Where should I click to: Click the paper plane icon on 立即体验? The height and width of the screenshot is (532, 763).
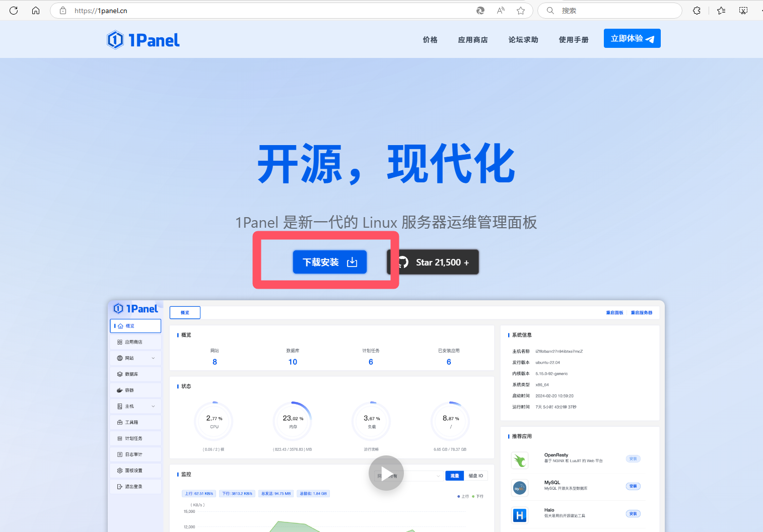tap(650, 39)
